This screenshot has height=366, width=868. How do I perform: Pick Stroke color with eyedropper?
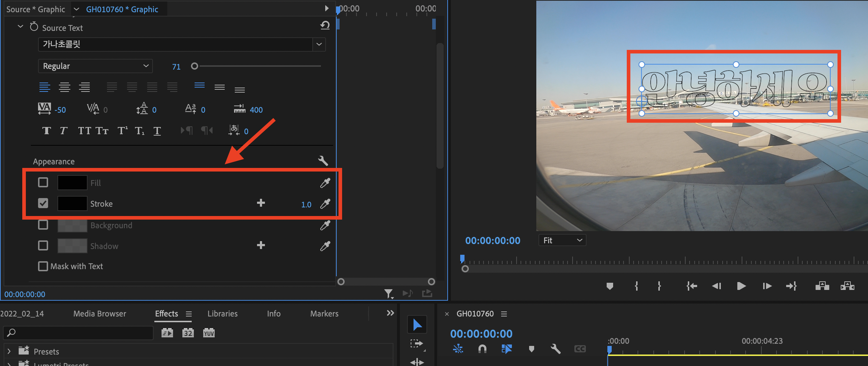tap(325, 204)
